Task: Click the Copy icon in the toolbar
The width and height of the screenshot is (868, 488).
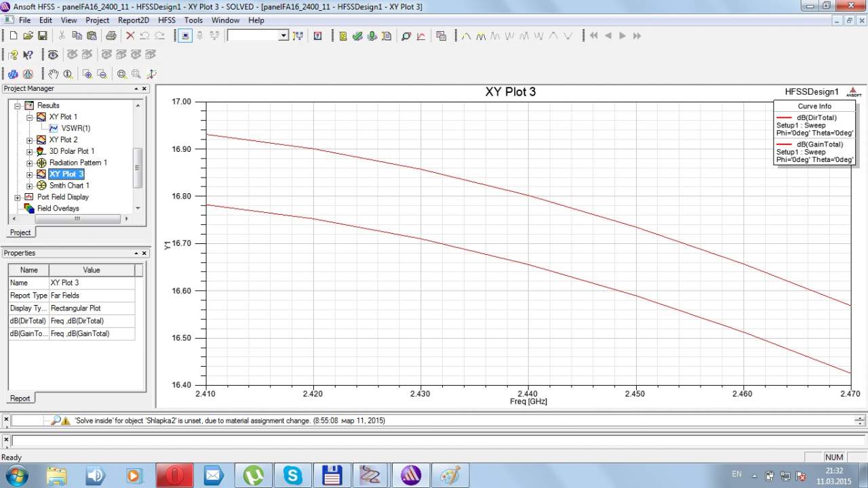Action: [x=77, y=36]
